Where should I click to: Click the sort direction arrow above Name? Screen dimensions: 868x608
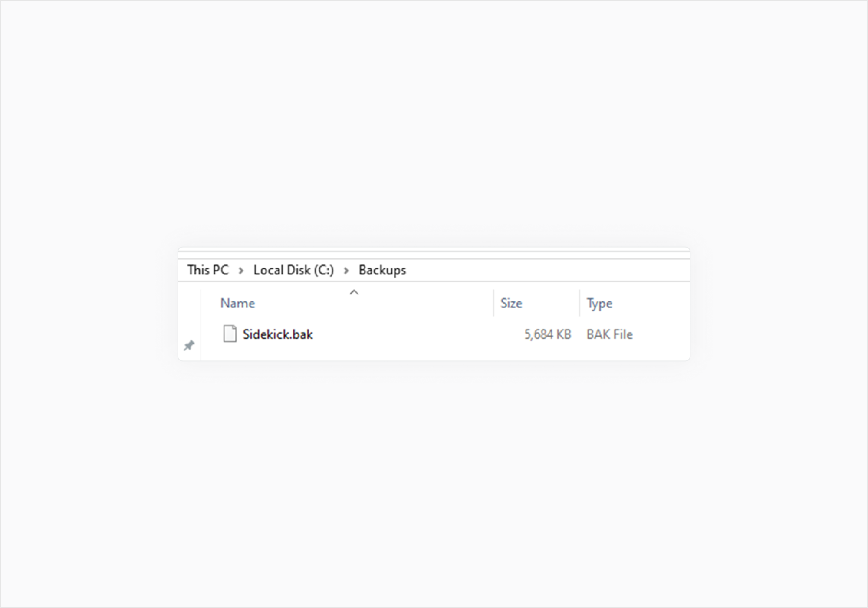point(354,292)
